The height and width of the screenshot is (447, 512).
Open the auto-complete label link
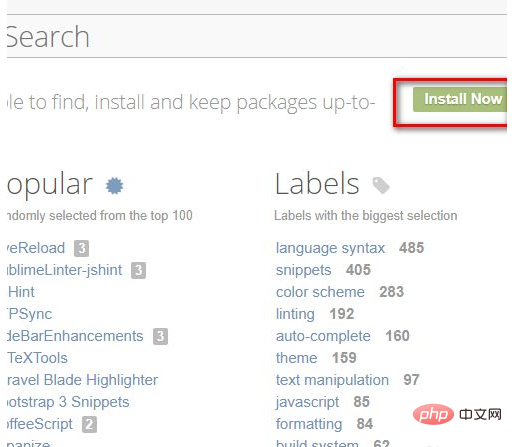point(323,336)
